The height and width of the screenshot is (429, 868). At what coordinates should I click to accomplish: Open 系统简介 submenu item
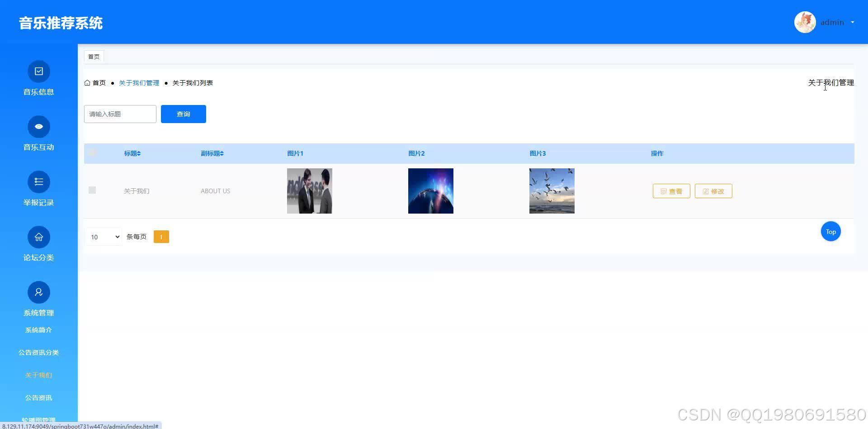(39, 330)
